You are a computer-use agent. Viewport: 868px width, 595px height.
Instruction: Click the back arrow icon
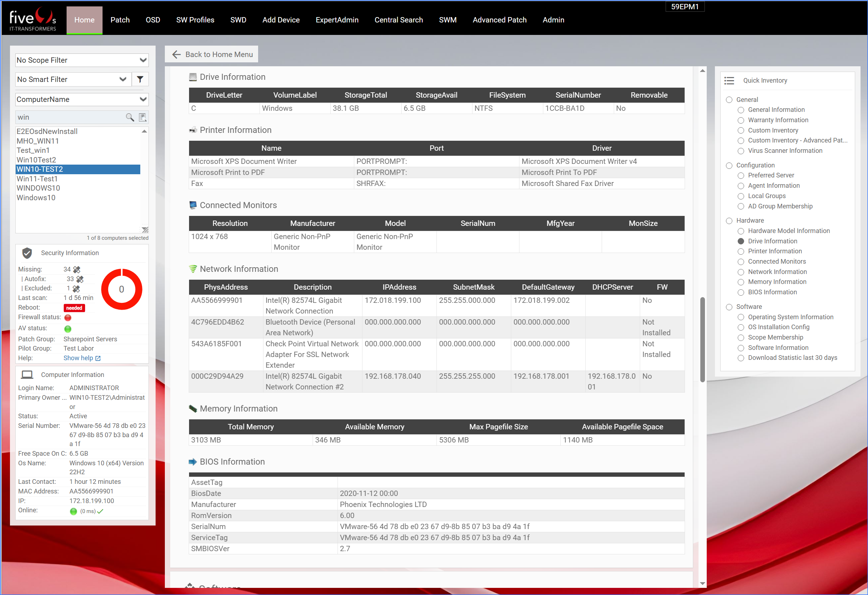[x=176, y=55]
